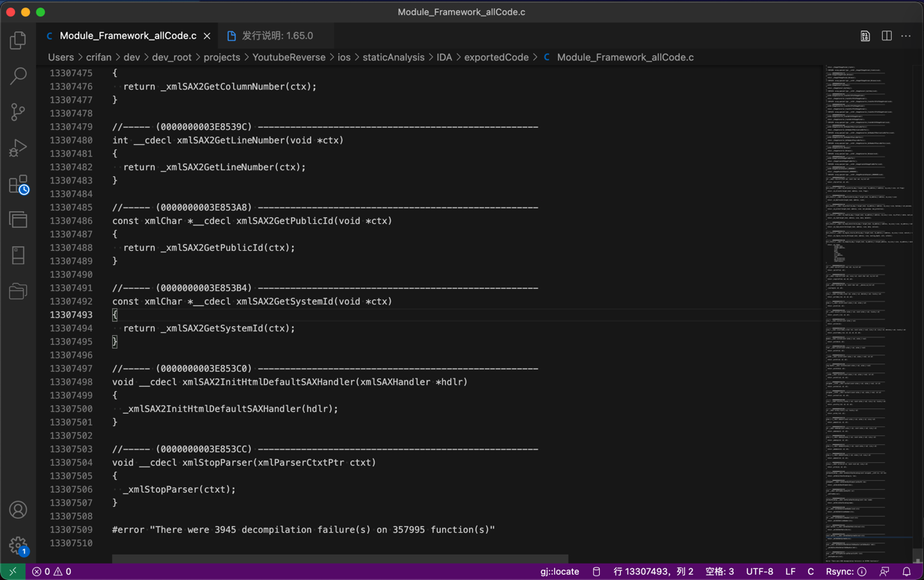Open the Manage settings gear menu

point(18,546)
